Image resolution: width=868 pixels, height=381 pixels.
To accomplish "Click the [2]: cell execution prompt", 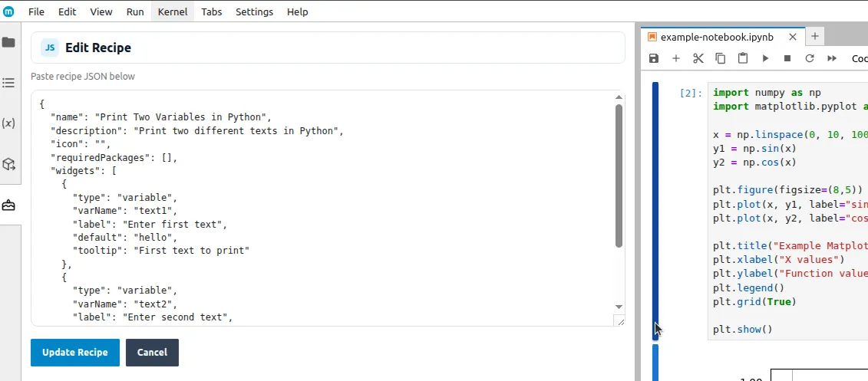I will click(691, 93).
